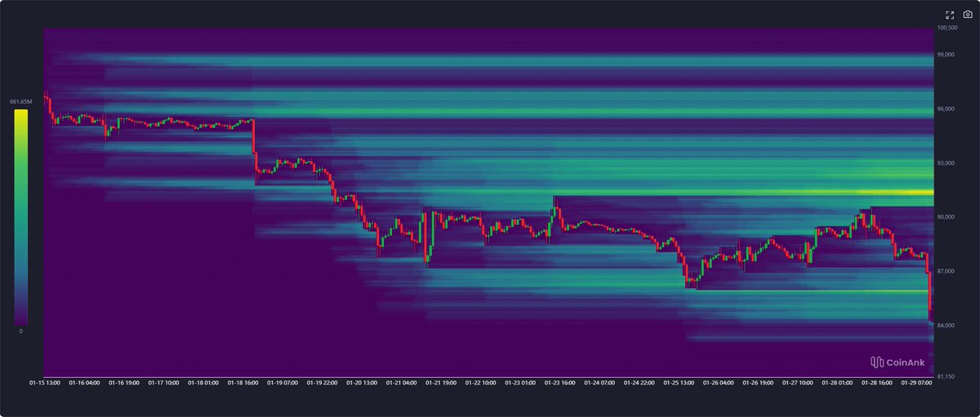Viewport: 980px width, 417px height.
Task: Click the 01-28 01:00 time label
Action: pos(839,383)
